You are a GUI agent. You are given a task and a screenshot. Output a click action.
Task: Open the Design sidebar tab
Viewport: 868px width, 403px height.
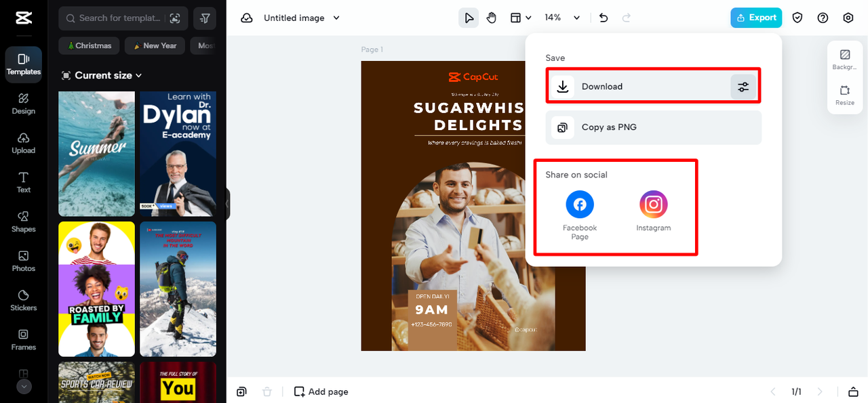tap(24, 104)
